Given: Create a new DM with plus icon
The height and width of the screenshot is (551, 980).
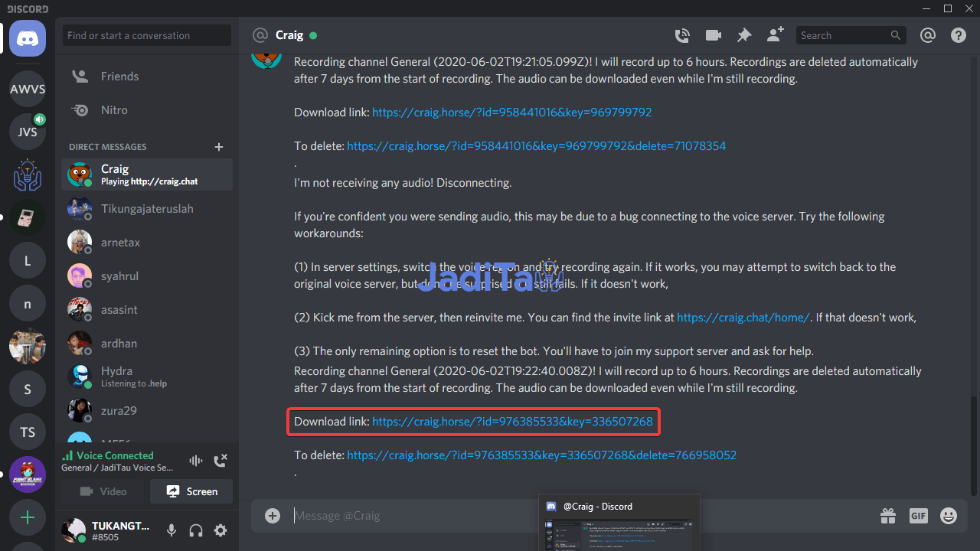Looking at the screenshot, I should pyautogui.click(x=219, y=146).
